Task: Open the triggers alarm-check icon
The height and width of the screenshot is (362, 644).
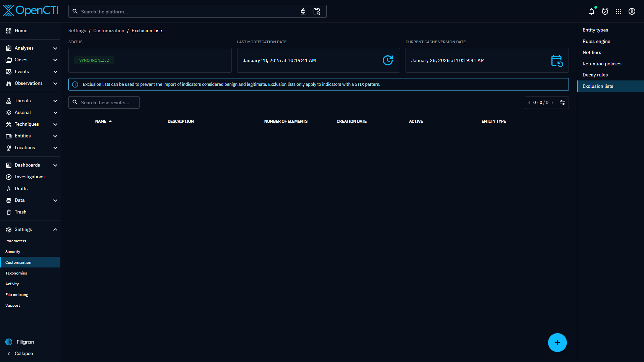Action: pyautogui.click(x=605, y=12)
